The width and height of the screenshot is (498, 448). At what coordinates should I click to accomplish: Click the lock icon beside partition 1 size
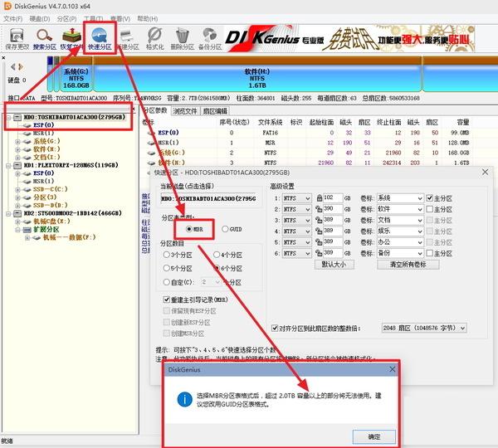pos(320,198)
